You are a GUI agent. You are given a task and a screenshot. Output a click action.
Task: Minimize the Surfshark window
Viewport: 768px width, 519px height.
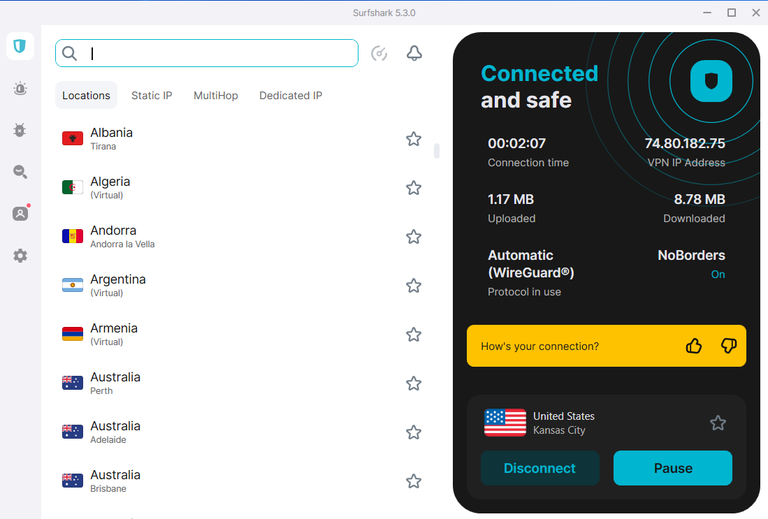click(x=707, y=13)
